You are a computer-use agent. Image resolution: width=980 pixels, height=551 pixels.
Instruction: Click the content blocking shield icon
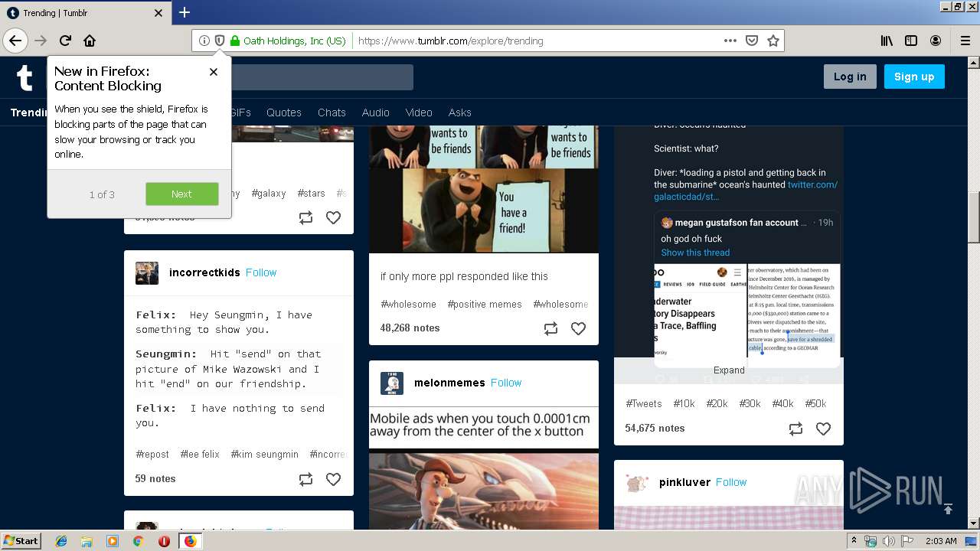tap(220, 41)
